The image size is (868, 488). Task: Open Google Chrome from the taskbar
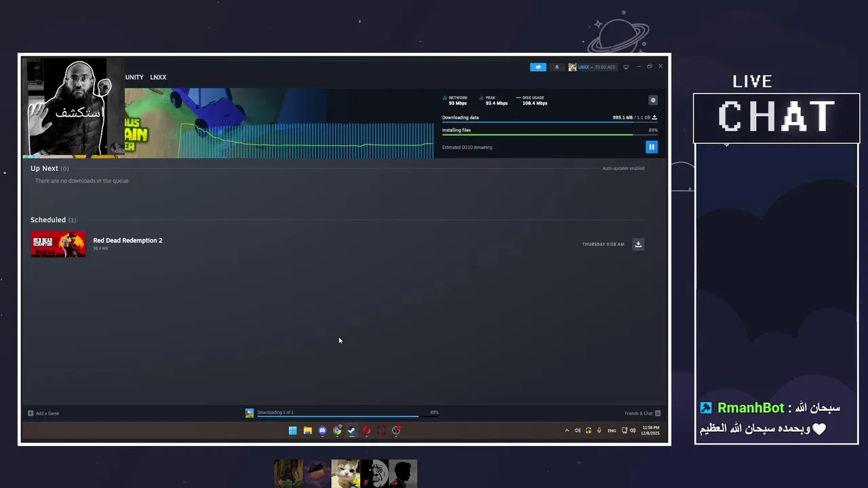click(x=337, y=430)
